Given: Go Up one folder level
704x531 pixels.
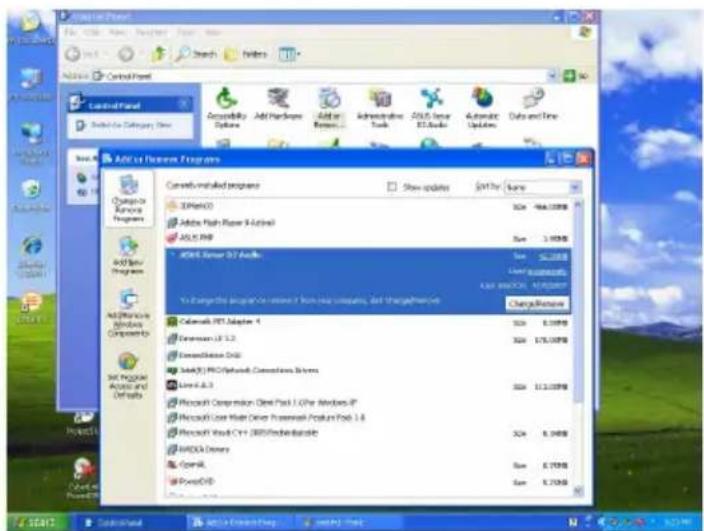Looking at the screenshot, I should tap(158, 54).
